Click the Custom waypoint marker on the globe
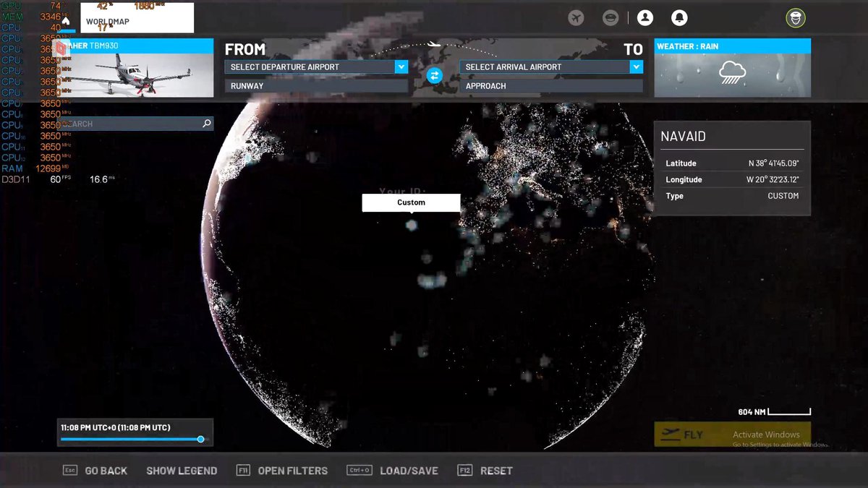Image resolution: width=868 pixels, height=488 pixels. (411, 225)
